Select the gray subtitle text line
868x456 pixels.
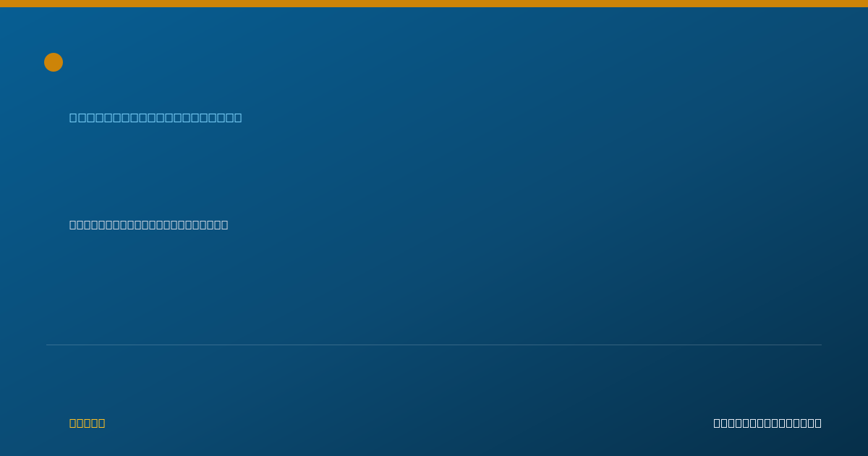point(149,224)
